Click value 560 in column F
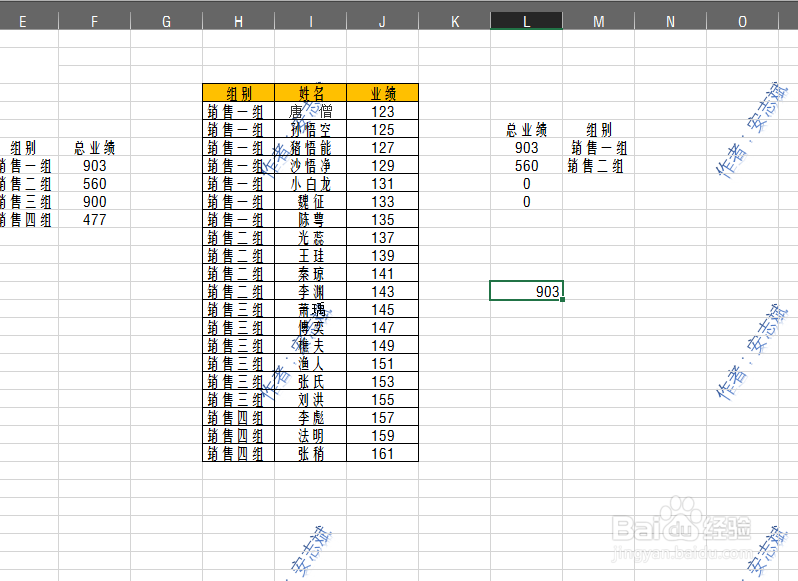Image resolution: width=798 pixels, height=581 pixels. point(94,184)
